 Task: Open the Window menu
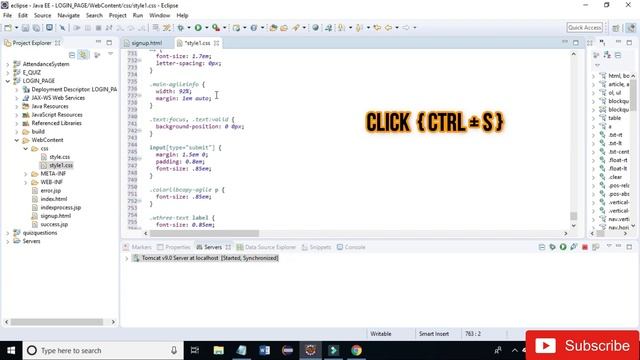click(x=160, y=15)
